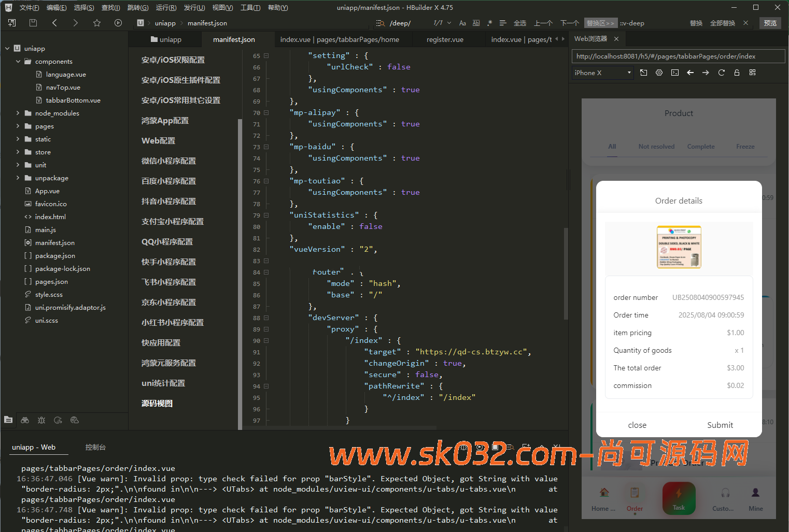Click the Save file icon in toolbar

(x=33, y=23)
